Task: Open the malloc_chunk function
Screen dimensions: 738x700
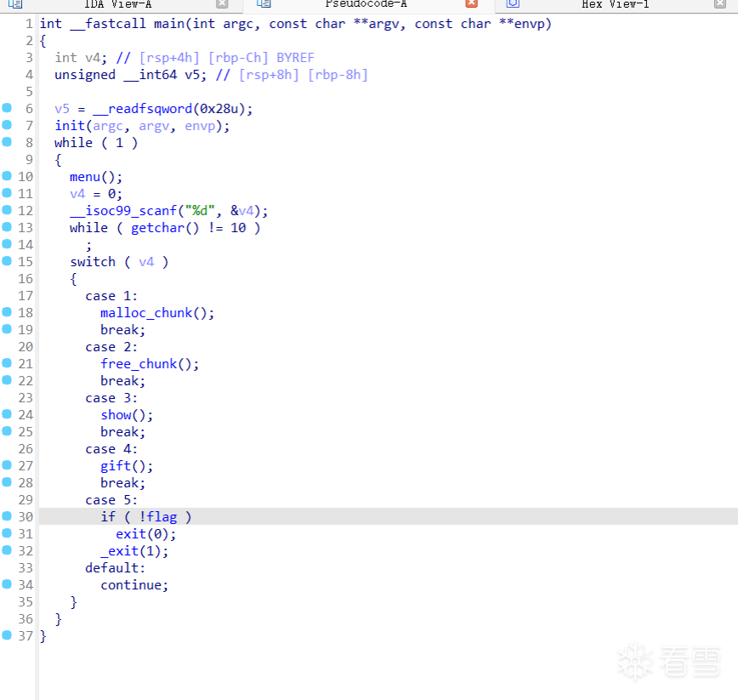Action: pos(146,313)
